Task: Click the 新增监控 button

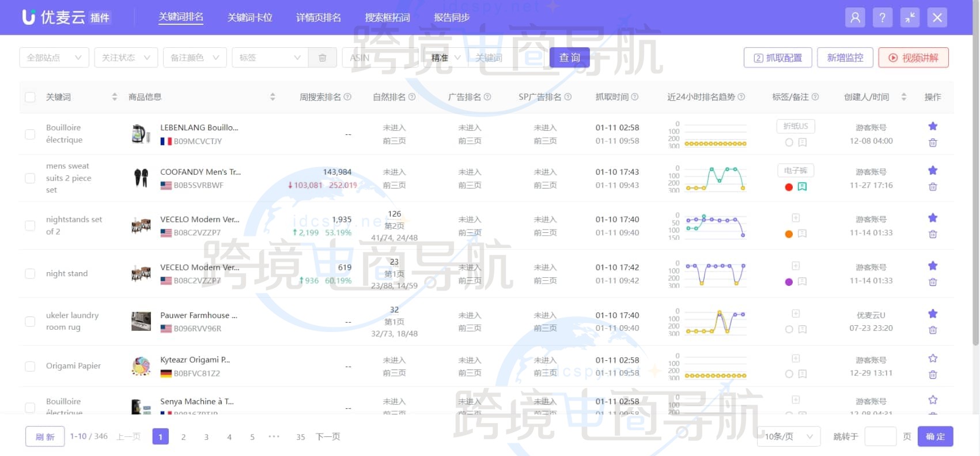Action: pos(845,58)
